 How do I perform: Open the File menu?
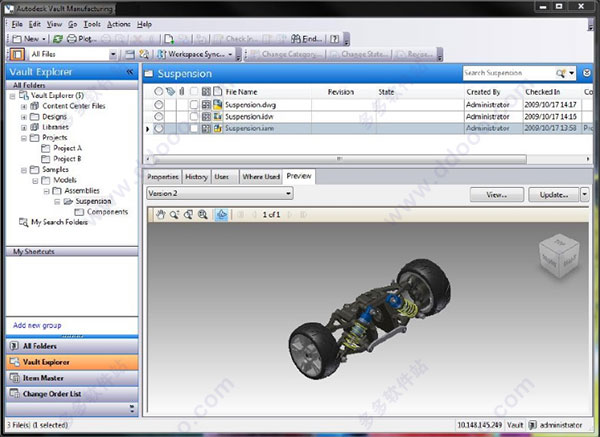[17, 24]
